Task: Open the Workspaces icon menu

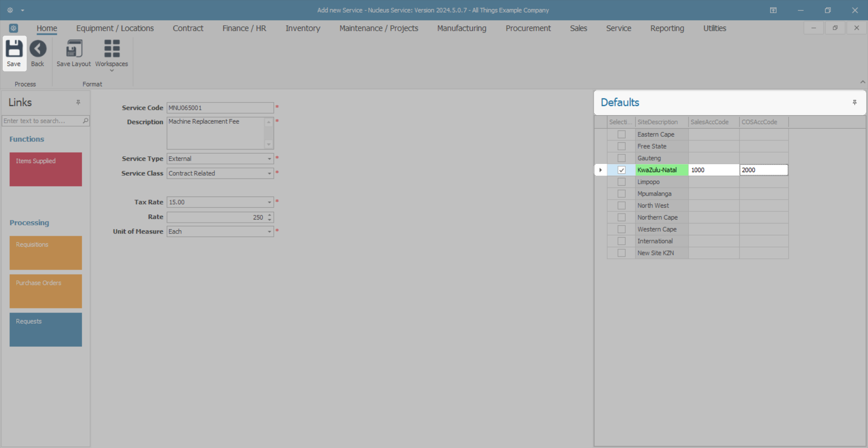Action: point(112,49)
